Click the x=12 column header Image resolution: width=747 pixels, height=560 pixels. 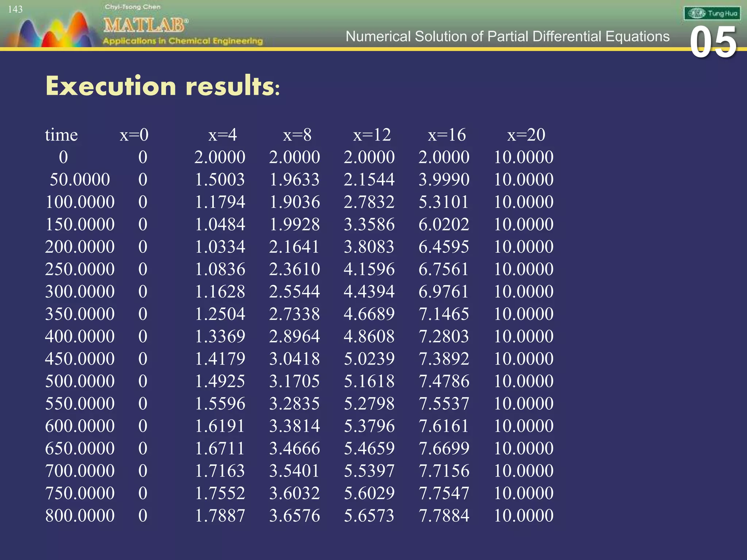pos(372,135)
